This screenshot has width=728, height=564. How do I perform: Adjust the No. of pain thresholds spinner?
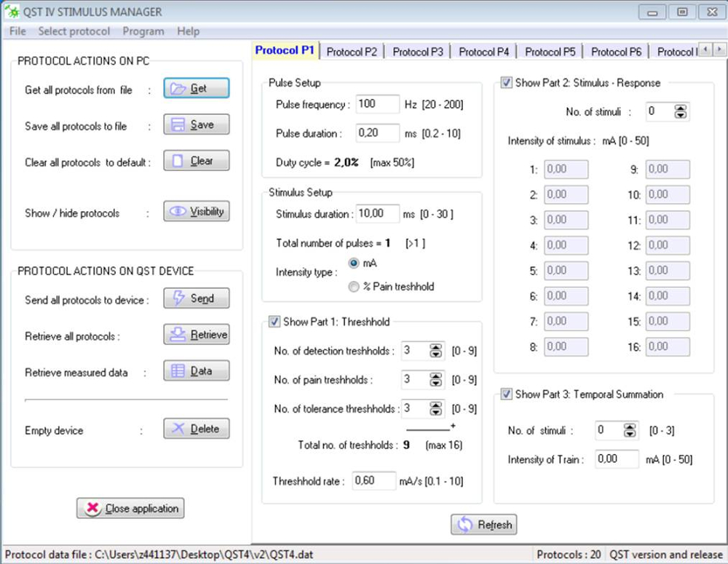point(435,380)
